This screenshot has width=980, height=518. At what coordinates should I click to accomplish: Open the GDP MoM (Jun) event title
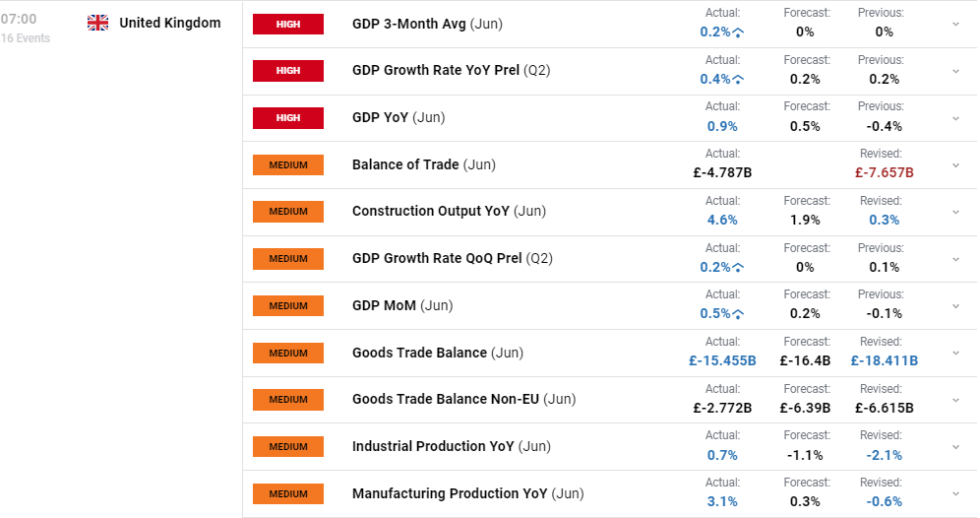pyautogui.click(x=401, y=305)
